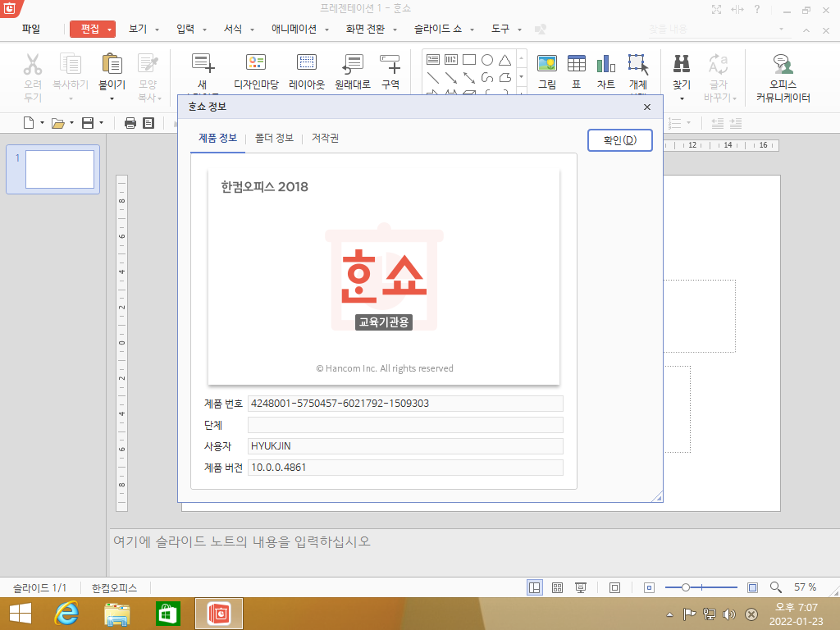Open the New document dropdown arrow

43,123
